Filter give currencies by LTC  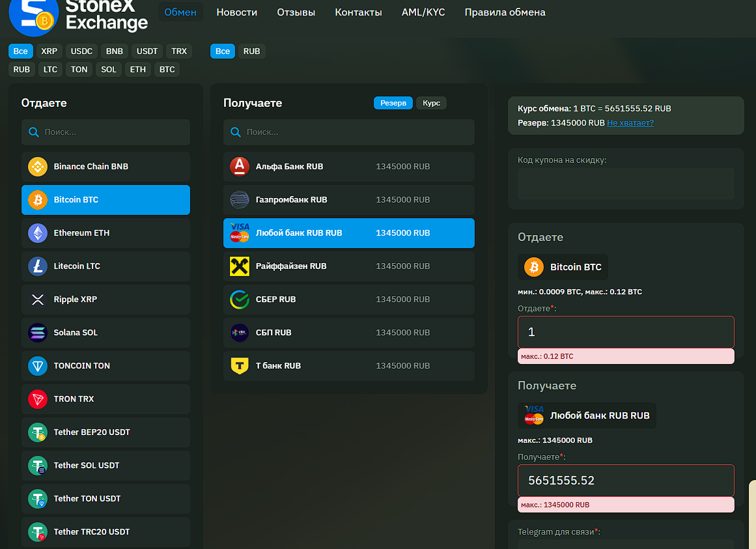pos(50,70)
